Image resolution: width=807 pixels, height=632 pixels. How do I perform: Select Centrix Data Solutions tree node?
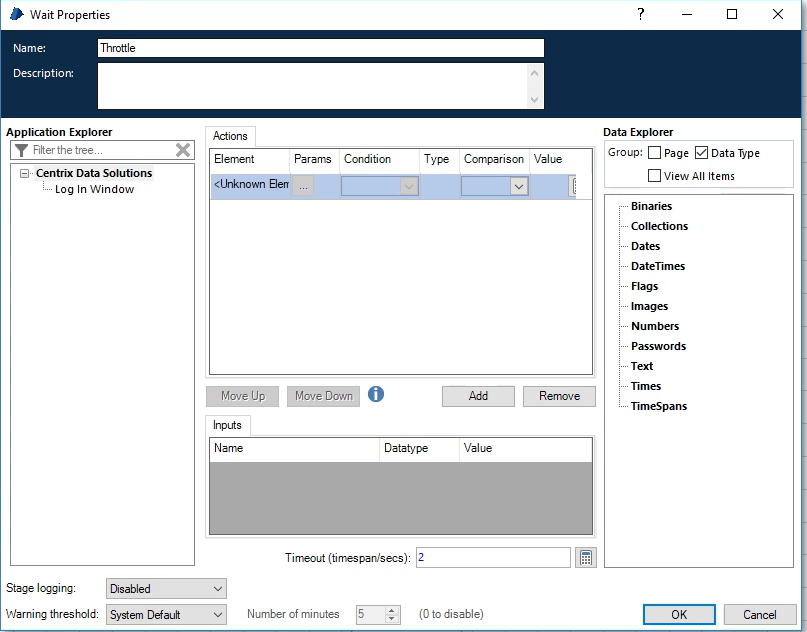94,173
